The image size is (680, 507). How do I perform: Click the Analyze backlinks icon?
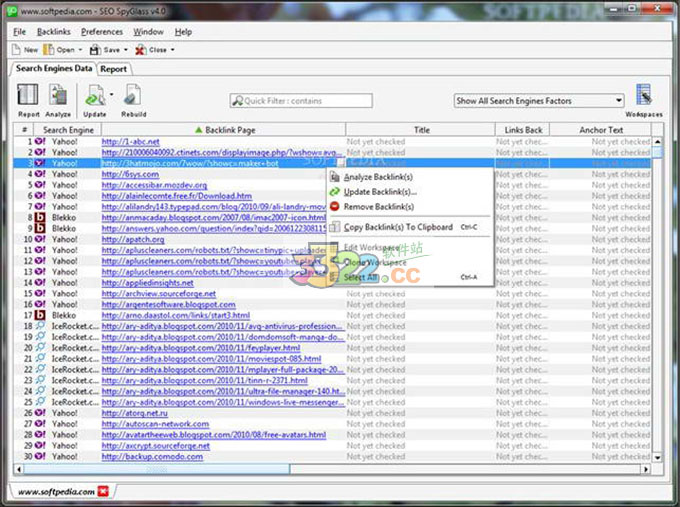click(58, 95)
